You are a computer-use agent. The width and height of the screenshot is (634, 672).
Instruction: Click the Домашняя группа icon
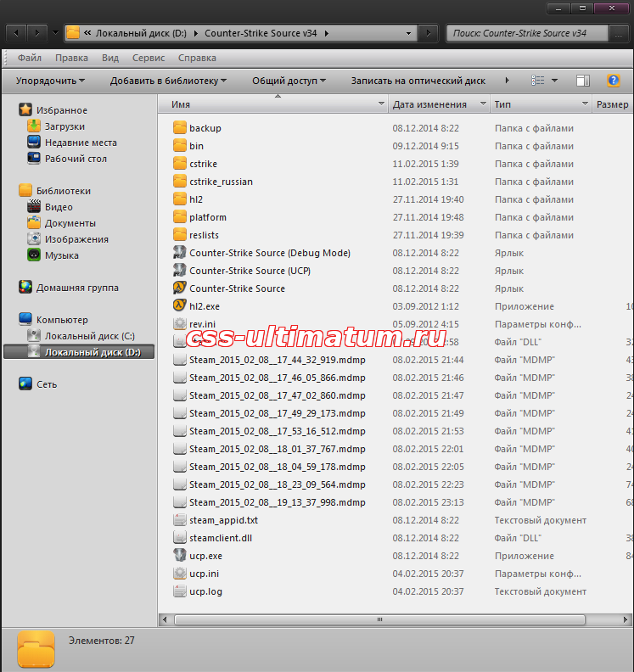click(25, 287)
